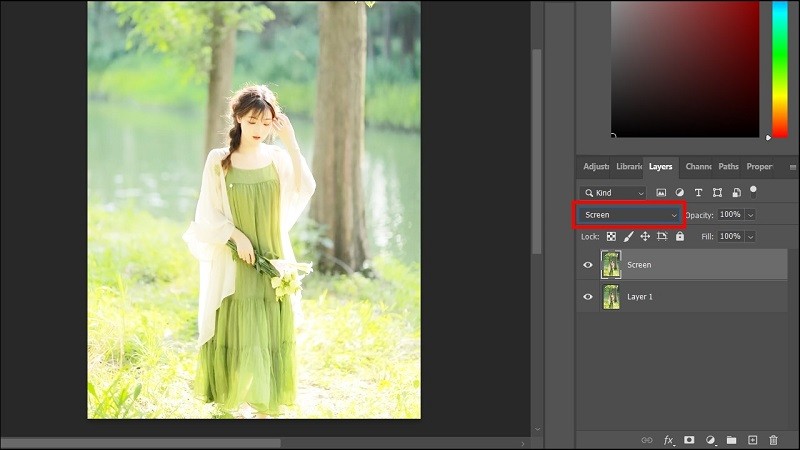Image resolution: width=800 pixels, height=450 pixels.
Task: Create new fill or adjustment layer icon
Action: [710, 440]
